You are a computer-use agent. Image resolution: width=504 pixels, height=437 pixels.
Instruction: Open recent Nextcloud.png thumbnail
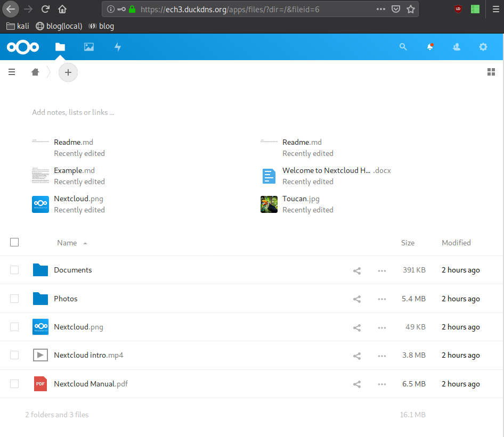click(x=40, y=204)
